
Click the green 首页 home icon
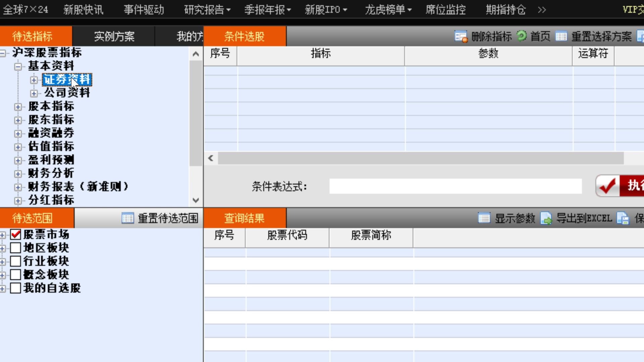tap(522, 36)
